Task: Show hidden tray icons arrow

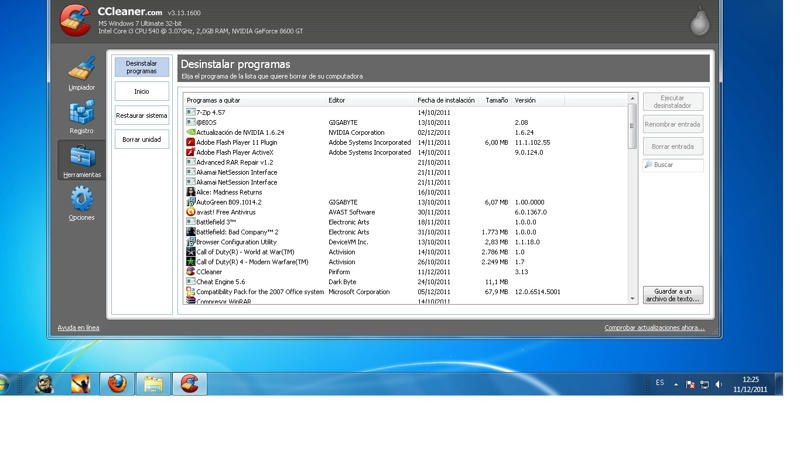Action: click(676, 384)
